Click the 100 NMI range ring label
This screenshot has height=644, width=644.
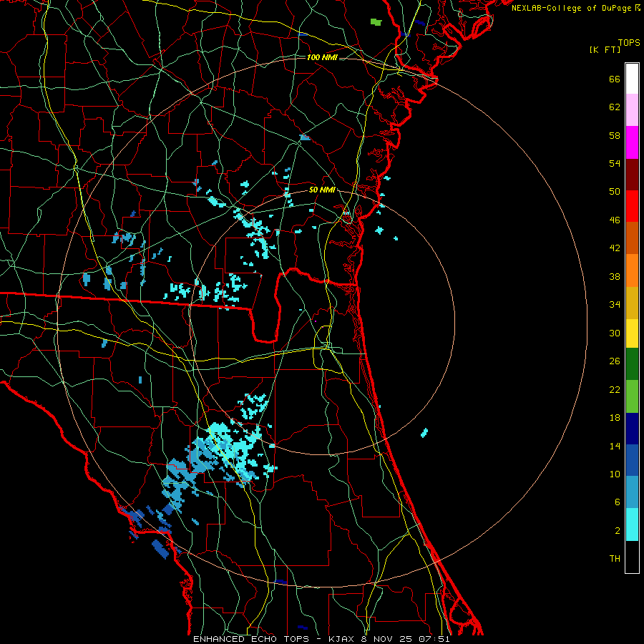coord(322,57)
